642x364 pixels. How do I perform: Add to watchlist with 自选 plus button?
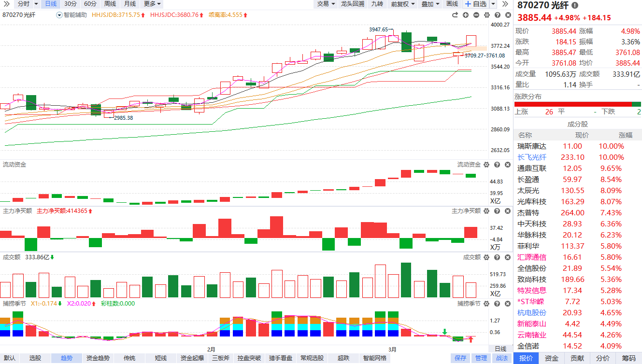click(x=475, y=4)
